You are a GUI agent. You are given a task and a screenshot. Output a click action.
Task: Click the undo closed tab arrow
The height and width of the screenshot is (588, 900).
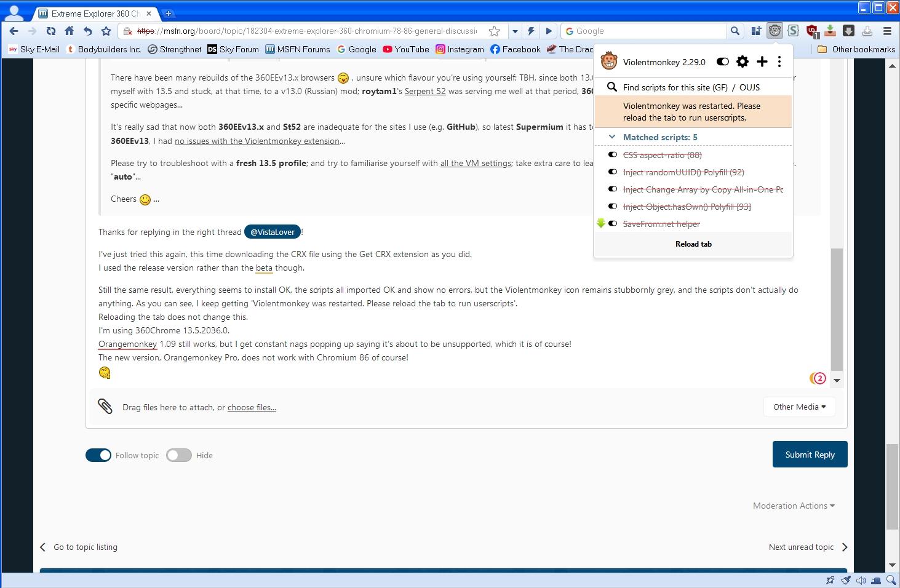coord(87,31)
